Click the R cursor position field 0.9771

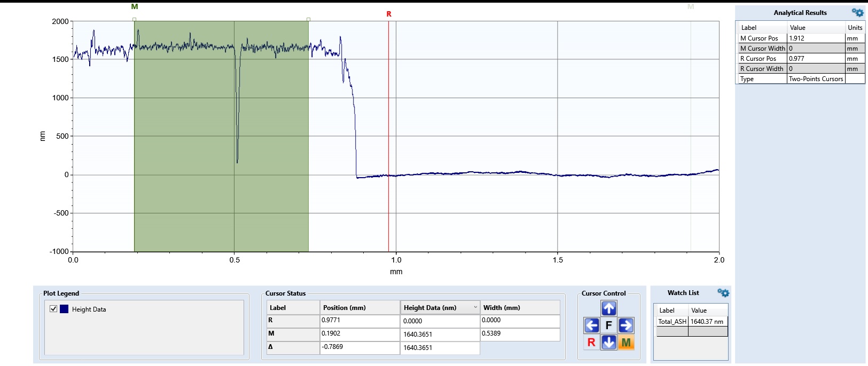pos(359,321)
